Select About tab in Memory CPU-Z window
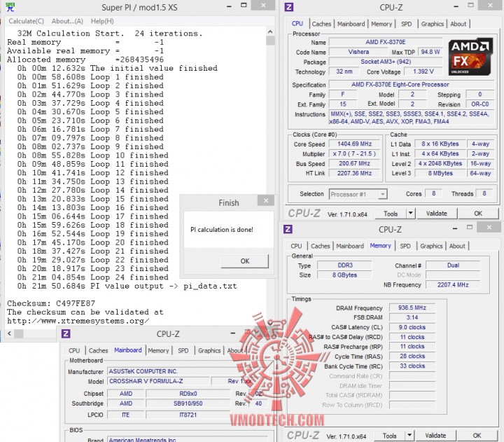Image resolution: width=504 pixels, height=442 pixels. (457, 246)
